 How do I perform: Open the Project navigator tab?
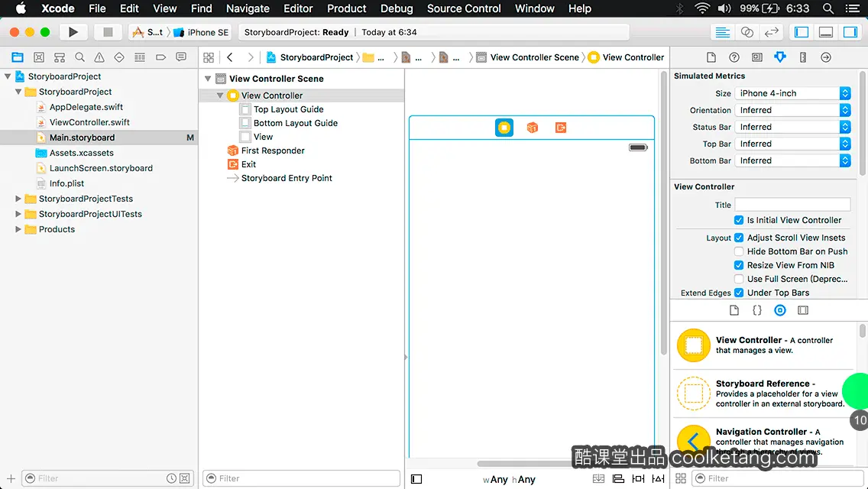18,57
